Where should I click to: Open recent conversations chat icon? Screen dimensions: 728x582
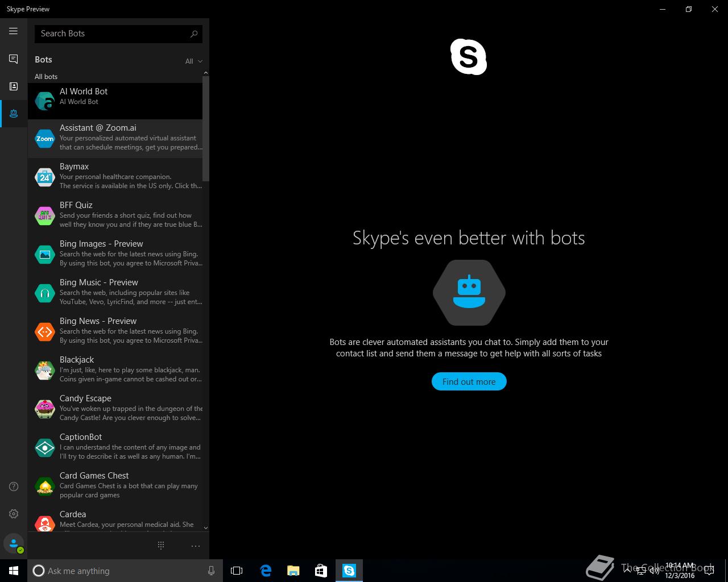tap(13, 59)
